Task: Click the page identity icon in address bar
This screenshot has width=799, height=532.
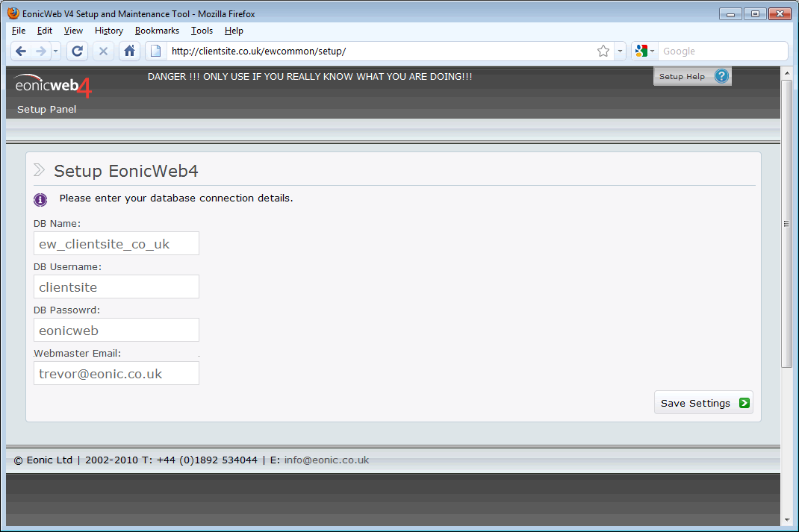Action: pyautogui.click(x=156, y=51)
